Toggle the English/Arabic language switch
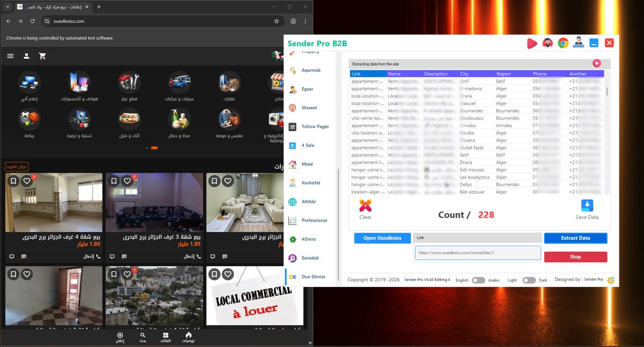 [478, 280]
